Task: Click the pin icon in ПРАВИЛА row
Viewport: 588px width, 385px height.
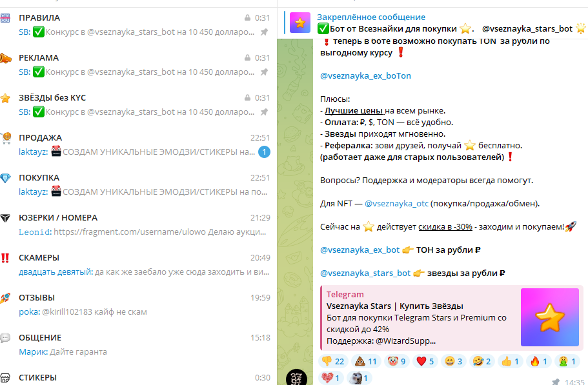Action: tap(265, 32)
